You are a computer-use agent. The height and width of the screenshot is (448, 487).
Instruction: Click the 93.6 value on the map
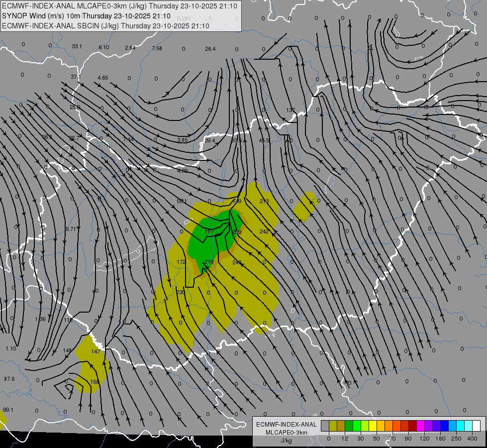[236, 140]
